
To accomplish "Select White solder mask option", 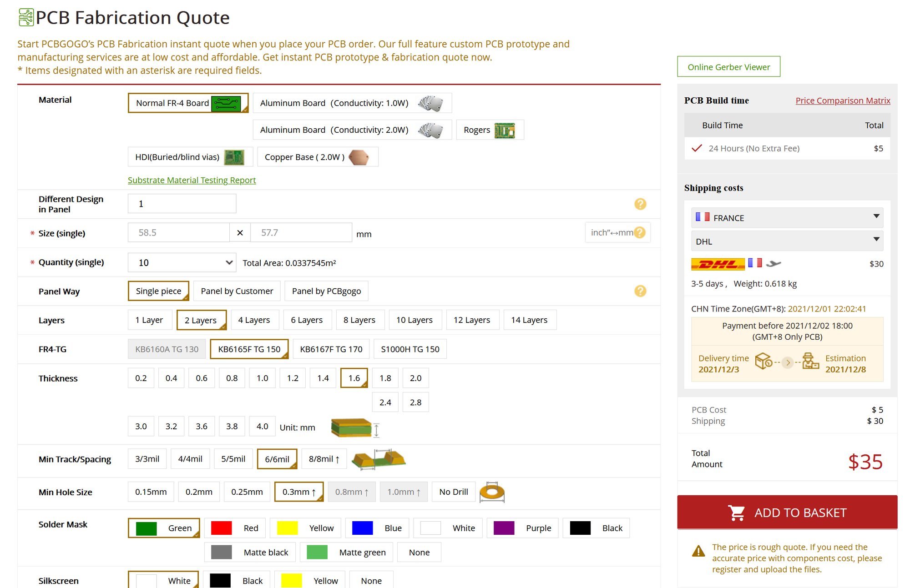I will [x=448, y=528].
